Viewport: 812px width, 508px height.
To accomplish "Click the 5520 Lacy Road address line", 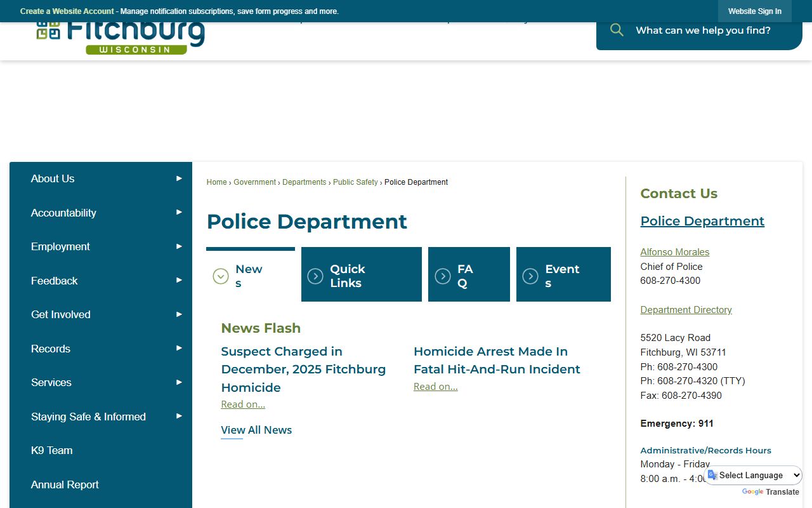I will tap(675, 338).
